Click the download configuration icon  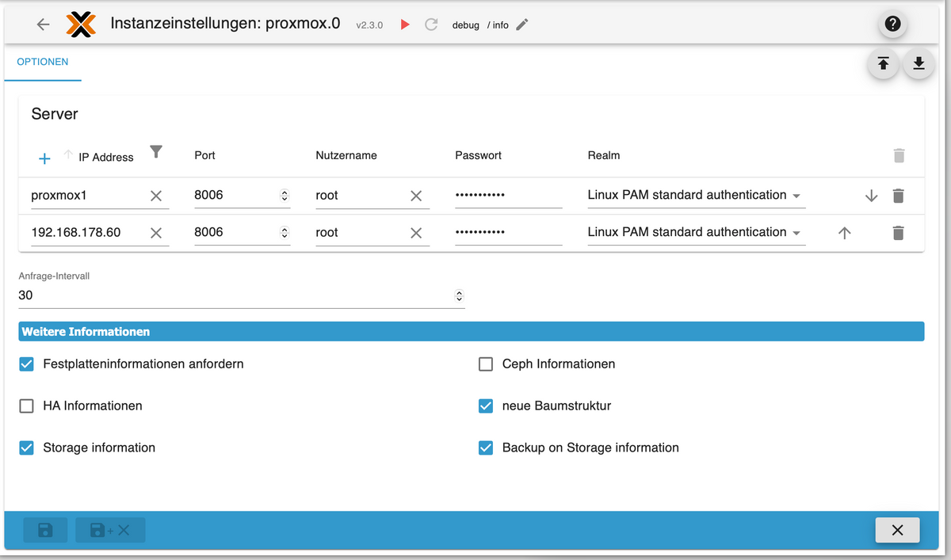919,64
